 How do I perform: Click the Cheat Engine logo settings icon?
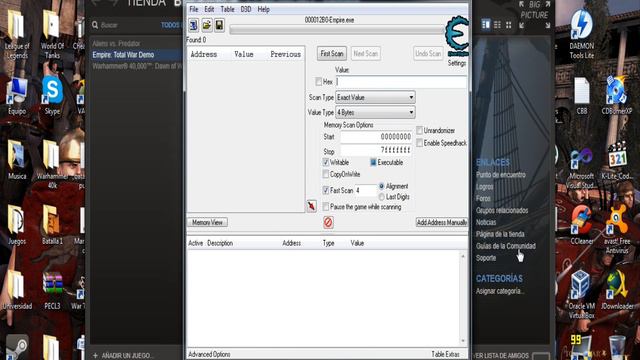[457, 36]
